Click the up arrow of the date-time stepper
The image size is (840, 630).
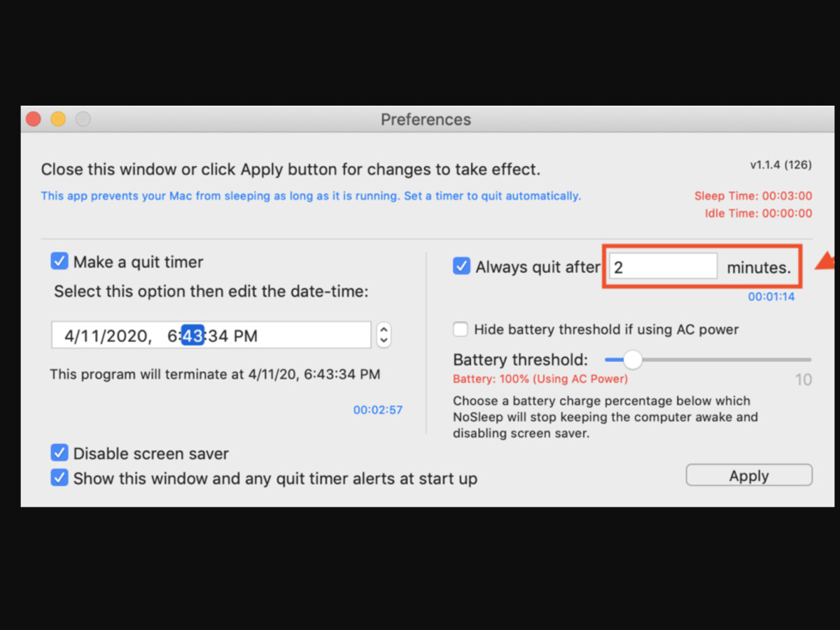point(384,329)
